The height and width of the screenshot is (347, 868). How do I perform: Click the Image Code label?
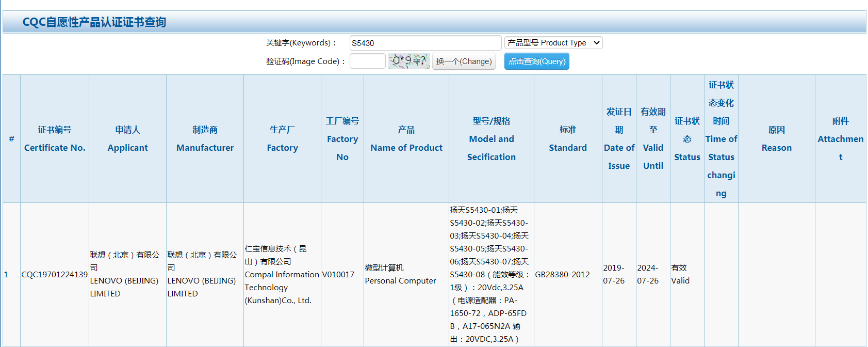point(306,61)
